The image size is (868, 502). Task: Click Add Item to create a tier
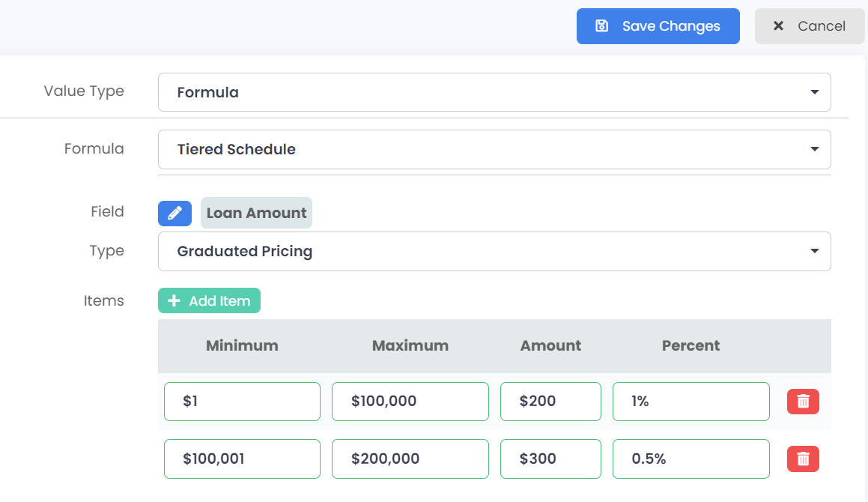pos(209,300)
